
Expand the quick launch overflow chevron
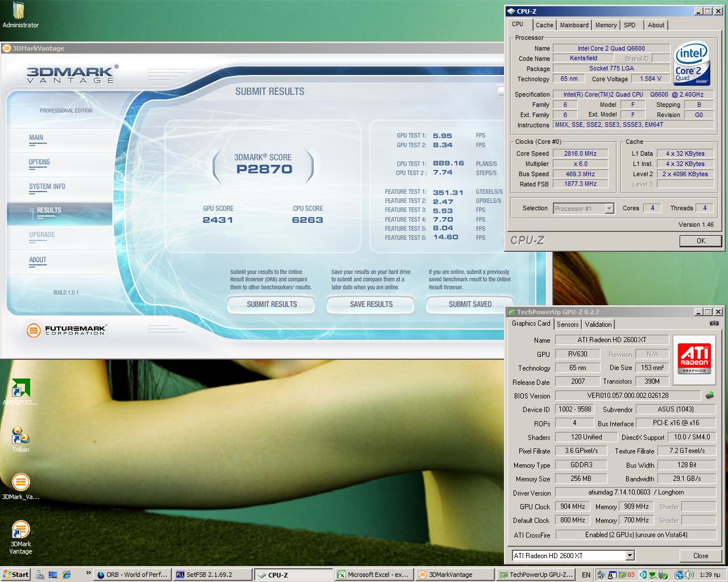point(88,573)
